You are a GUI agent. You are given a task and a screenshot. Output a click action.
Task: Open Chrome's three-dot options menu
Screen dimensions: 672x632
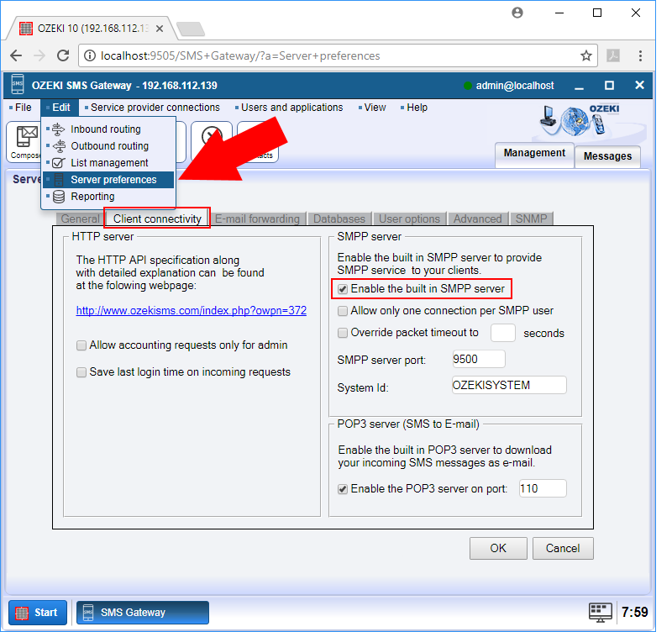pyautogui.click(x=640, y=55)
